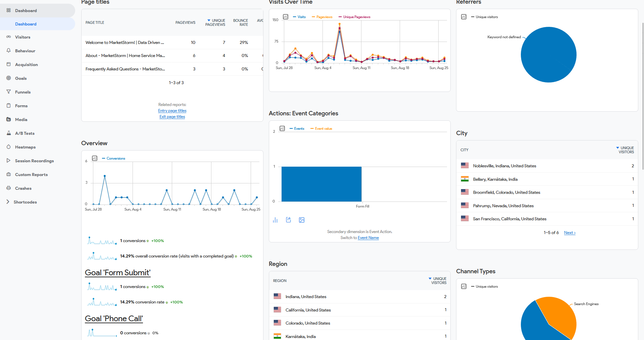
Task: Expand the Shortcodes sidebar section
Action: (25, 202)
